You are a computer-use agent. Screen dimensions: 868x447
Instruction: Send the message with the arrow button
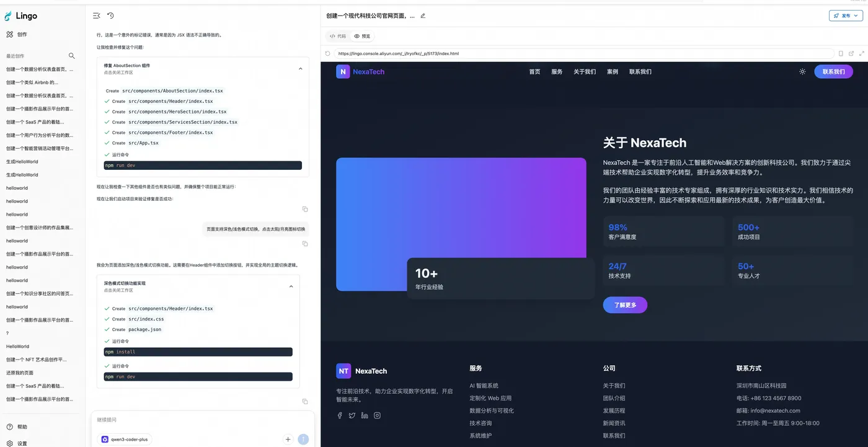(x=303, y=439)
